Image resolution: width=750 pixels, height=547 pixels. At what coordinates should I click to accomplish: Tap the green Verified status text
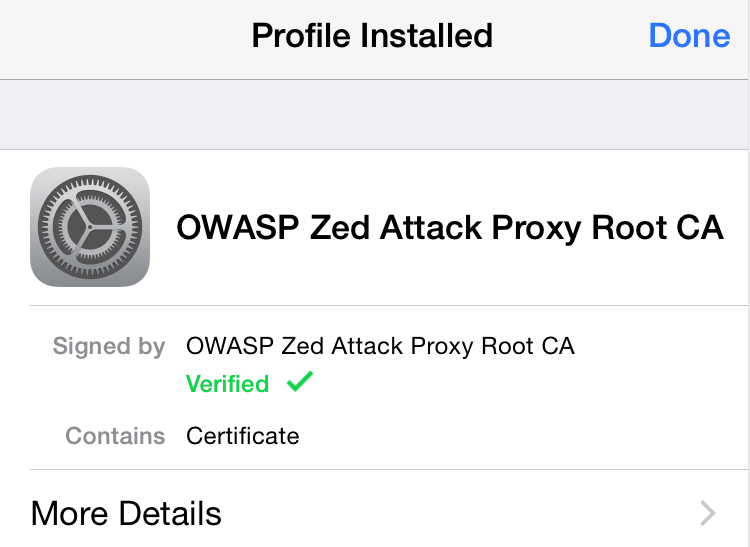[227, 384]
